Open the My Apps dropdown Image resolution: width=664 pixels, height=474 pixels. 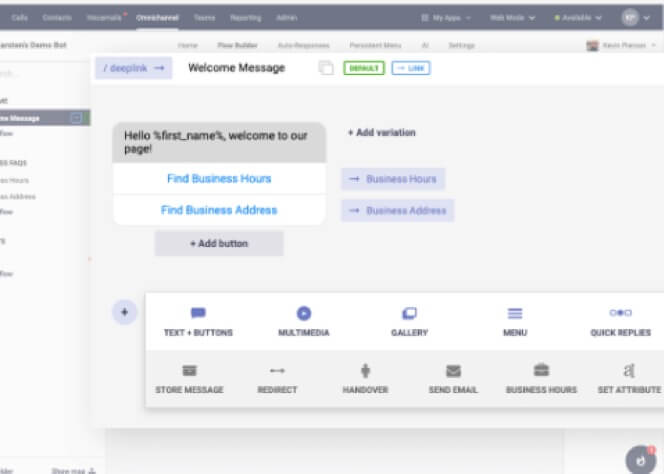pyautogui.click(x=446, y=18)
